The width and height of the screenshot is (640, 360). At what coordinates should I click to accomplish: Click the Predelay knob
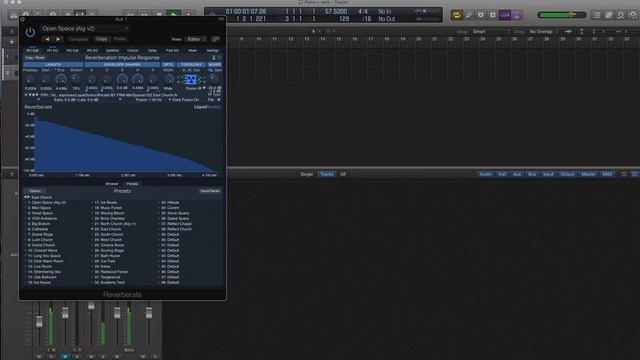pos(30,80)
